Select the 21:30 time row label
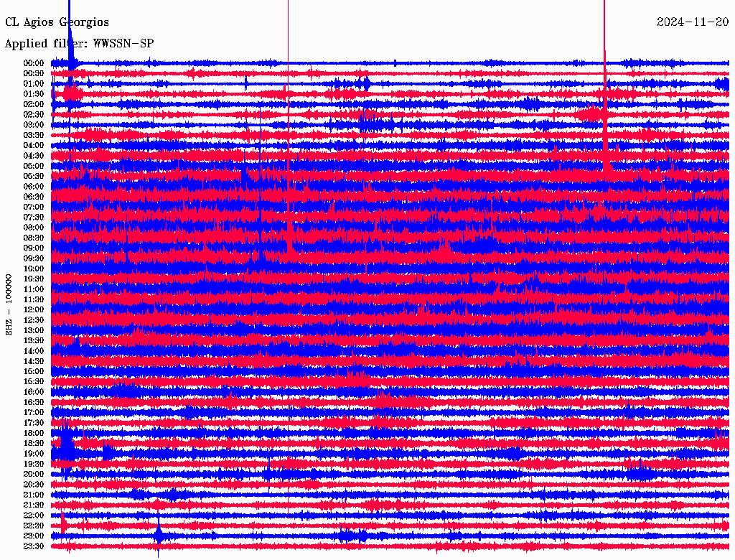 pos(34,505)
